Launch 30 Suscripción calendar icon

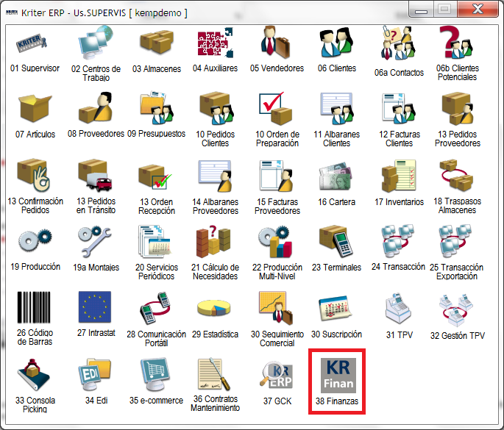point(336,309)
